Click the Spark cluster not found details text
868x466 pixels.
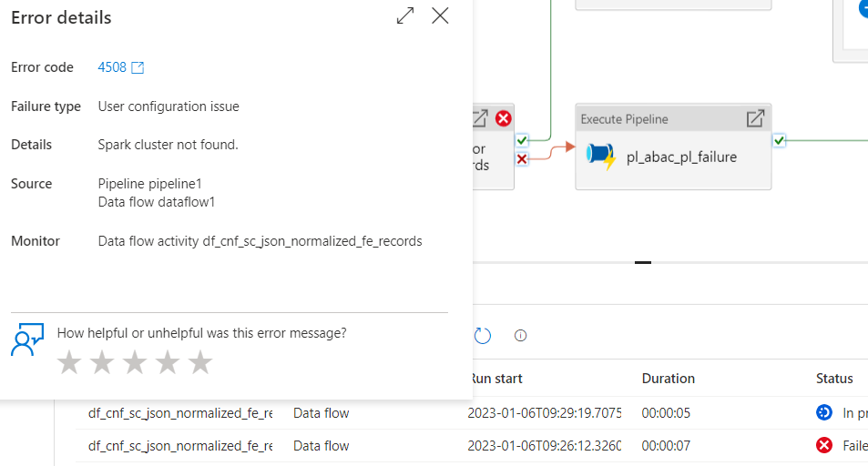[168, 145]
